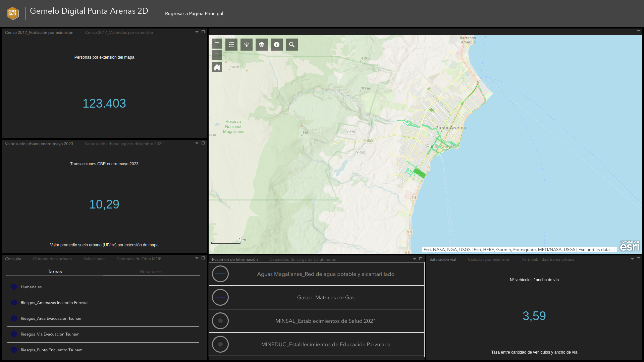
Task: Open the map info tool
Action: (277, 45)
